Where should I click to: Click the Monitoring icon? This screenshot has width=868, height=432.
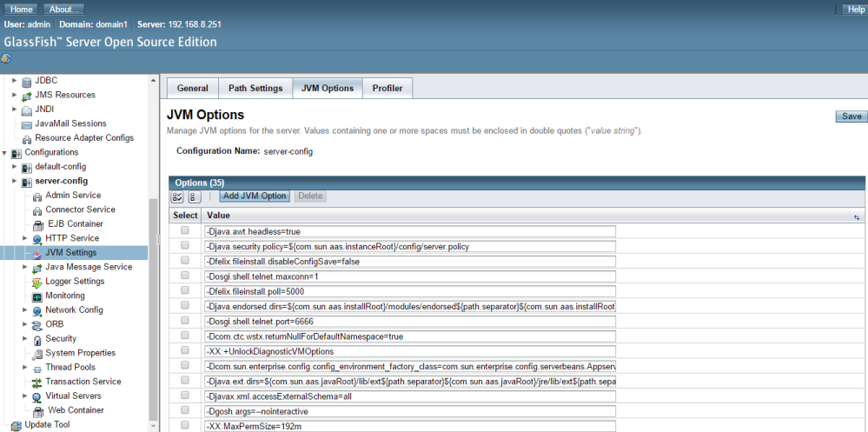pos(37,296)
